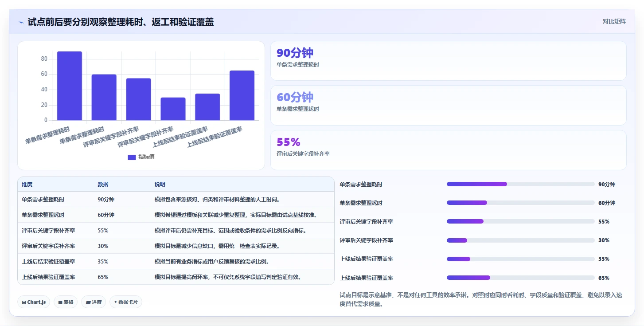Open the 55% data card
The height and width of the screenshot is (326, 644).
[449, 150]
